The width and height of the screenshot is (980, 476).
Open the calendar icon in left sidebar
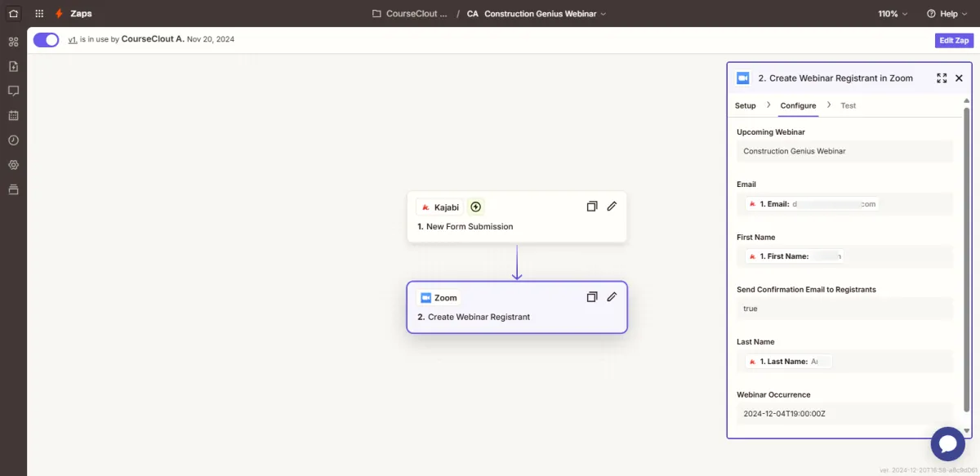point(13,115)
